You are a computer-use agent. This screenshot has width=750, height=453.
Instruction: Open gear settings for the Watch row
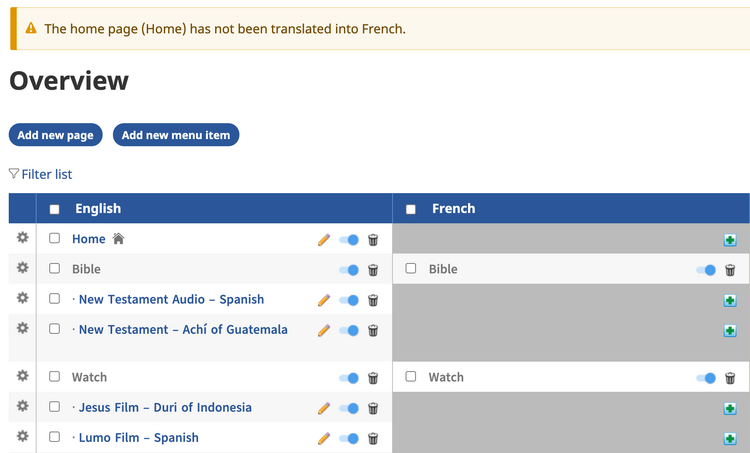click(23, 376)
